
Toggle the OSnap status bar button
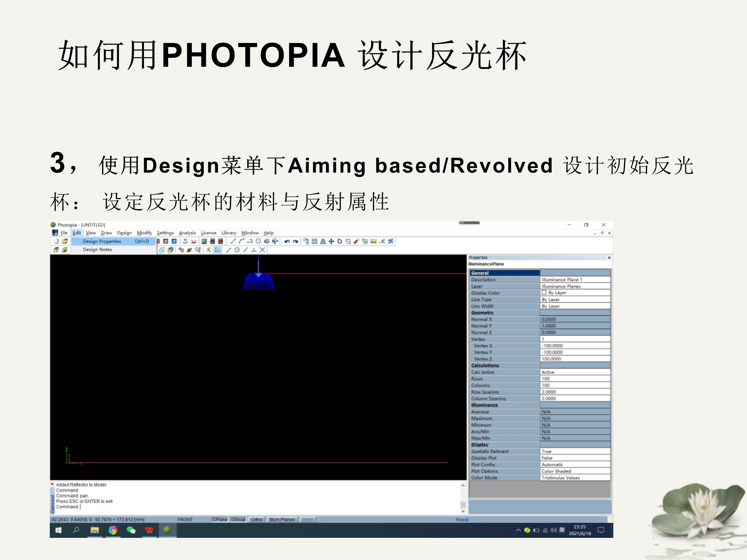click(x=239, y=519)
